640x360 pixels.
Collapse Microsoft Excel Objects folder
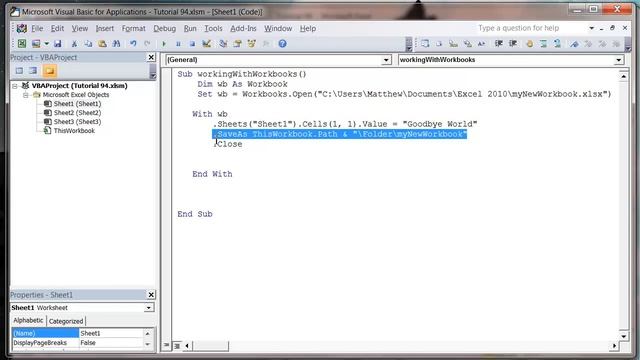(25, 95)
